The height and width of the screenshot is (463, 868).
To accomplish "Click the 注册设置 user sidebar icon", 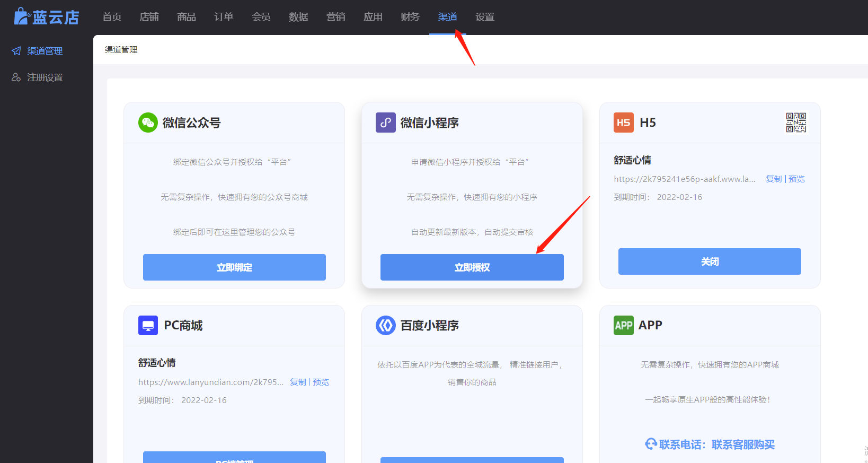I will click(16, 77).
